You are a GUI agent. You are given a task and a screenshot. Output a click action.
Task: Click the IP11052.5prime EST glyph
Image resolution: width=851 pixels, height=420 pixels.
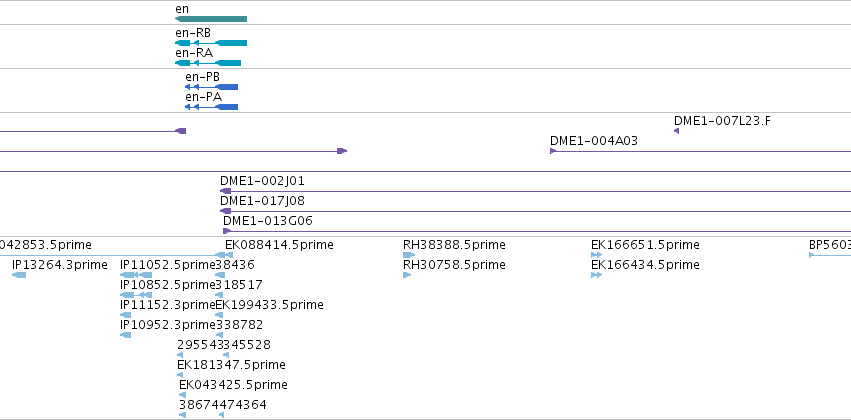(136, 275)
